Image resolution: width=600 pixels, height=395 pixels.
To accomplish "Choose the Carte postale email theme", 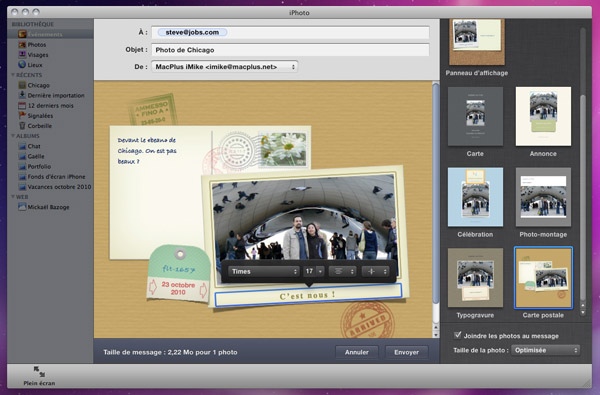I will (543, 277).
